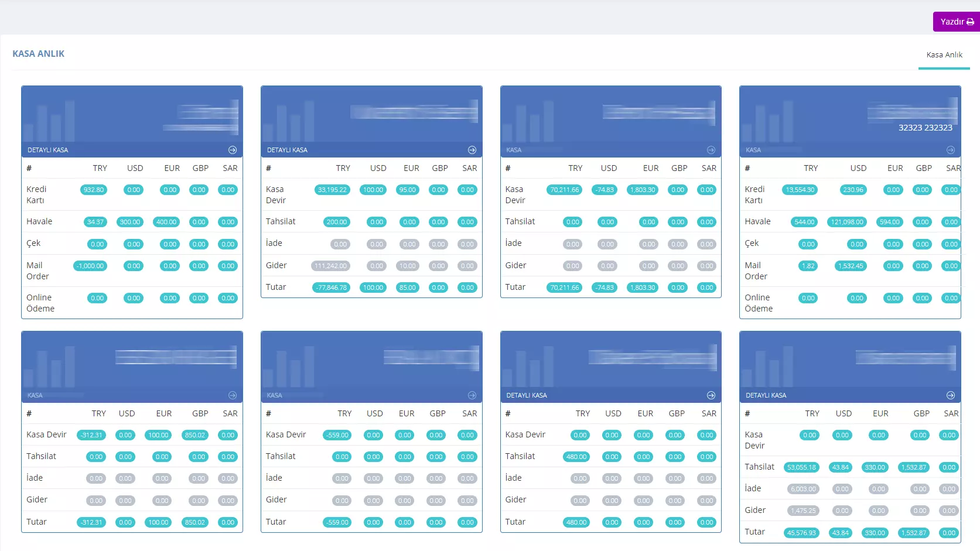
Task: Click the -77,846.78 Tutar badge
Action: [x=332, y=288]
